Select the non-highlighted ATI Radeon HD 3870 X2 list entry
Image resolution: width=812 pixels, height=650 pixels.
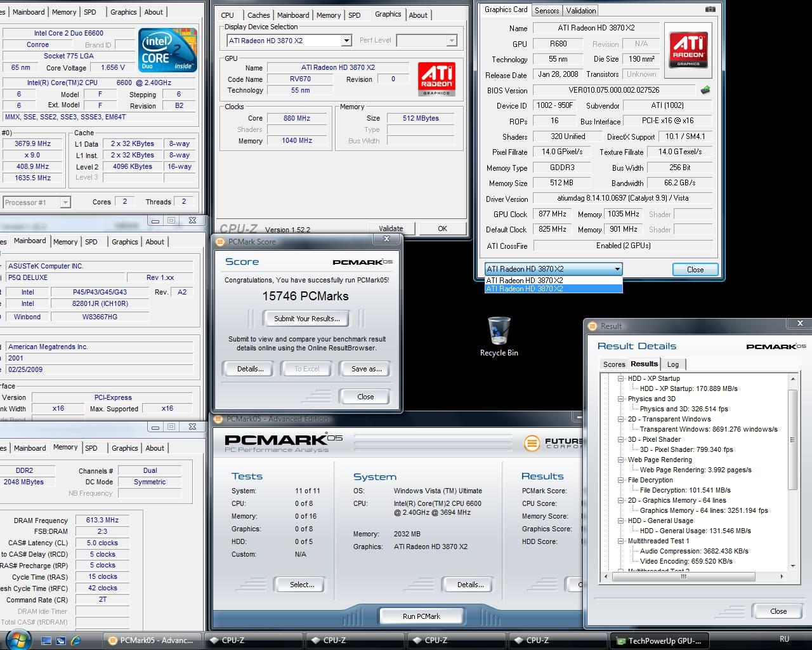coord(553,280)
